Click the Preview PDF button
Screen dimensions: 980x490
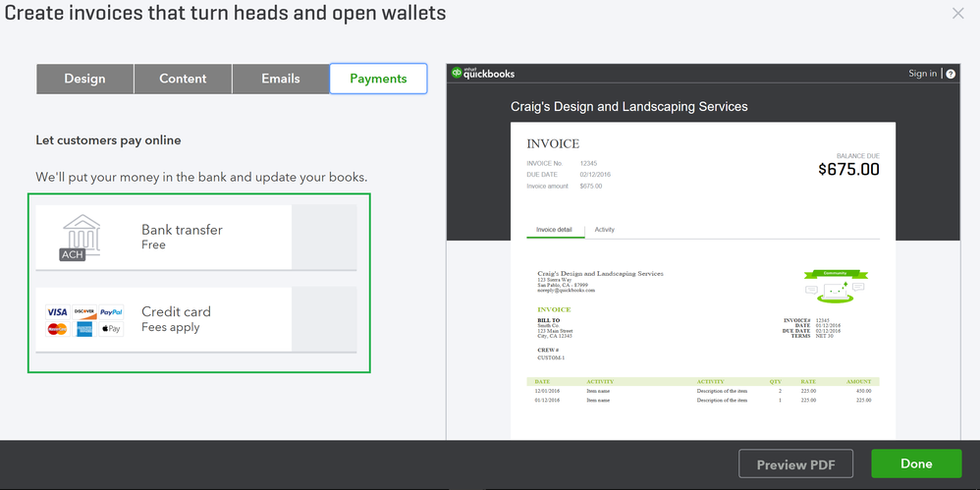pyautogui.click(x=795, y=464)
